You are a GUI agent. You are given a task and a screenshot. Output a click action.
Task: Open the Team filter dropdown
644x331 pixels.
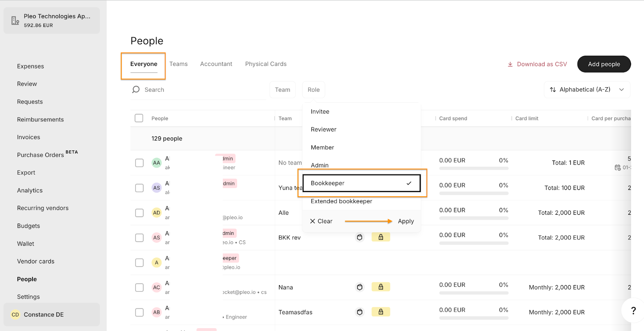pyautogui.click(x=283, y=90)
